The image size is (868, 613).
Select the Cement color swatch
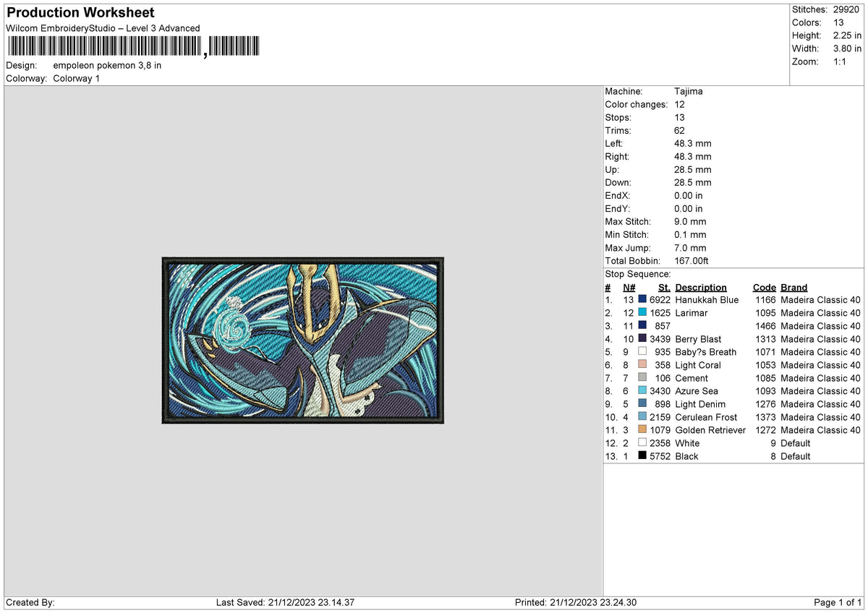tap(642, 377)
